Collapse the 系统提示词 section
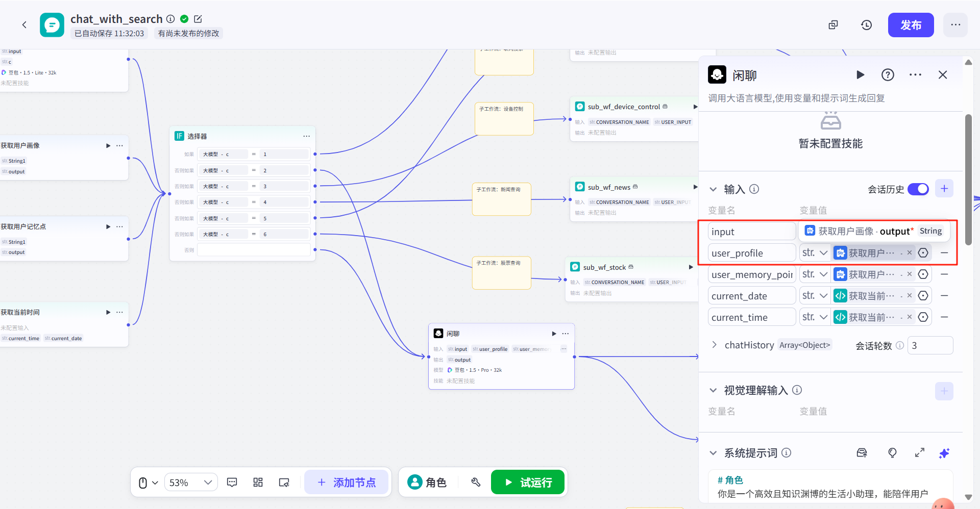980x509 pixels. pos(713,453)
